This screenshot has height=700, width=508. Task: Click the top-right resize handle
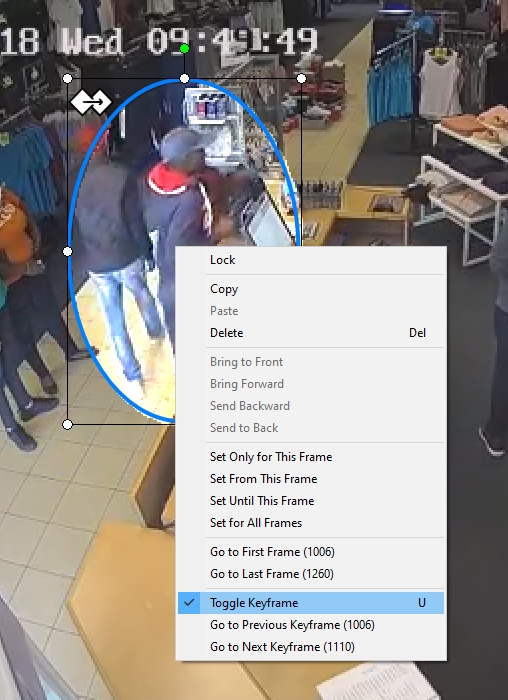301,79
